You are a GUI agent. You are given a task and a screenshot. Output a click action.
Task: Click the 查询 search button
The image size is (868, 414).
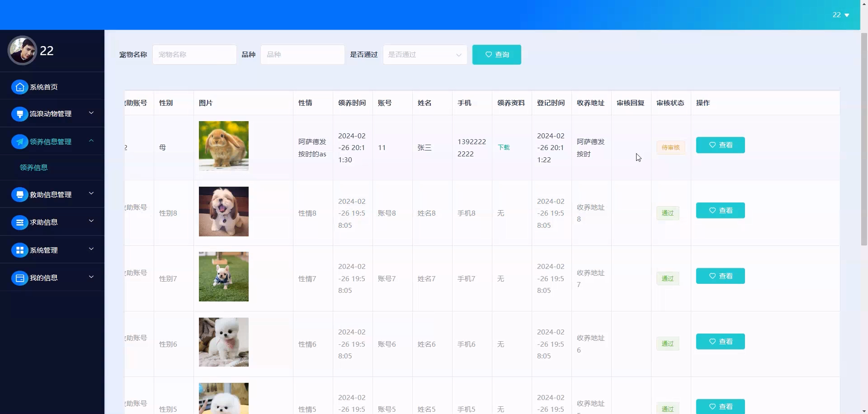pos(496,55)
